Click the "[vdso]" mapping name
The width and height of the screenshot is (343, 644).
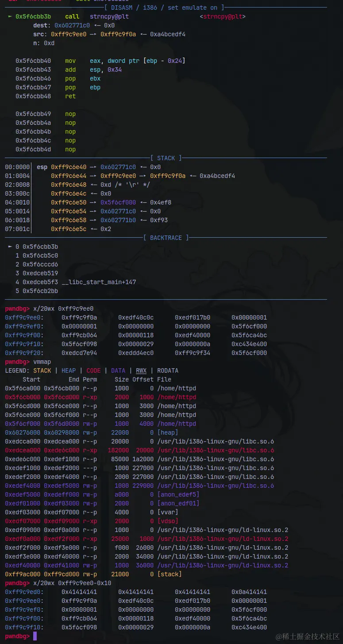[x=168, y=521]
